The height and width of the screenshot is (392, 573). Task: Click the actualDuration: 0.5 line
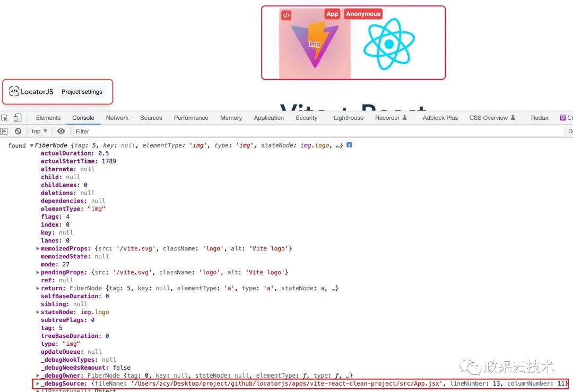(75, 153)
